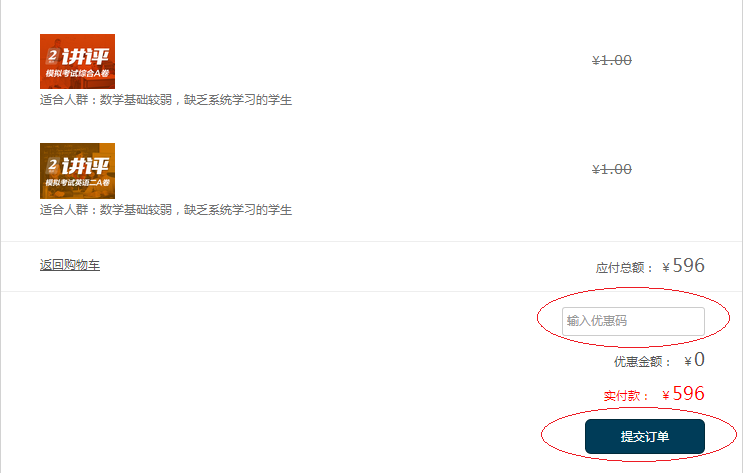Click the 讲评 title text on the red thumbnail
Image resolution: width=743 pixels, height=473 pixels.
85,57
